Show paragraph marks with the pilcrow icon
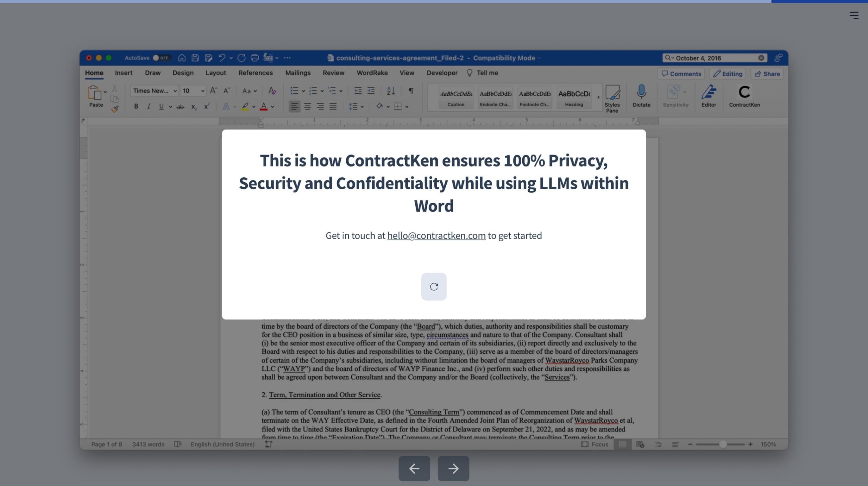 click(410, 90)
